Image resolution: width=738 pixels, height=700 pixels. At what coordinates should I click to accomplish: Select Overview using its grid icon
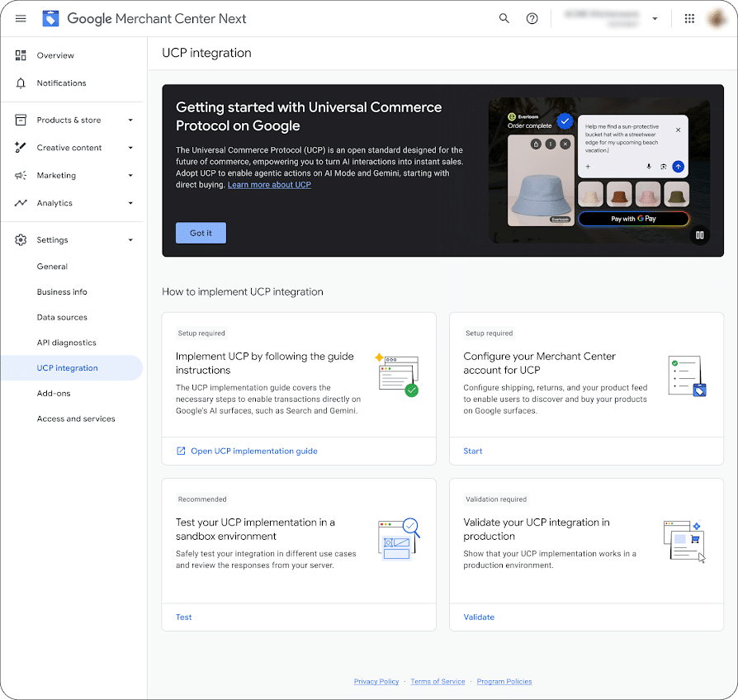21,55
